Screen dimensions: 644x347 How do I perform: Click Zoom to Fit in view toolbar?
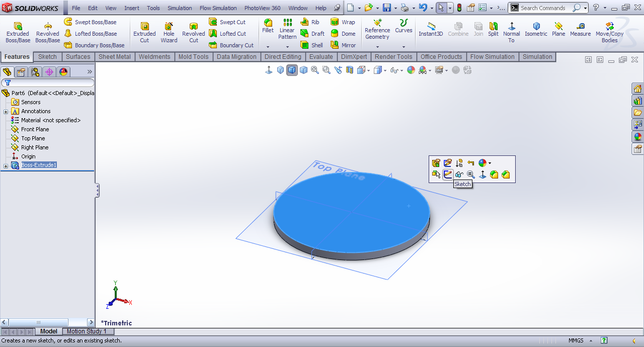click(x=315, y=70)
